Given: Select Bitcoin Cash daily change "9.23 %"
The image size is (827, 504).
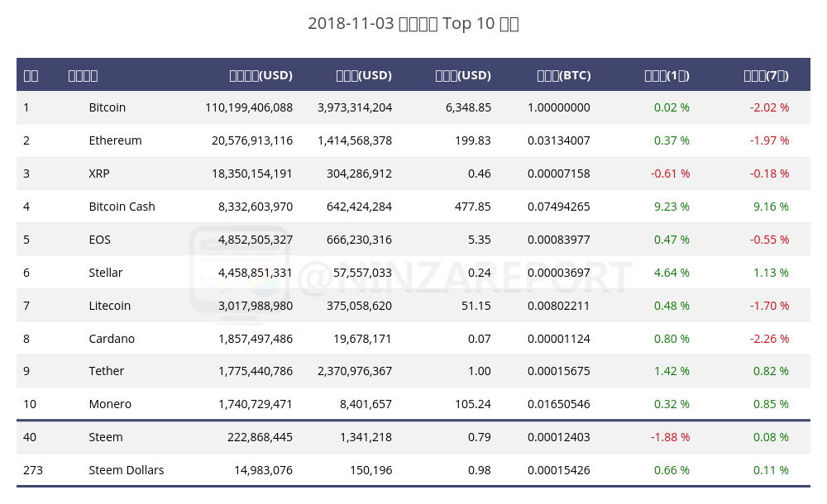Looking at the screenshot, I should [x=672, y=207].
